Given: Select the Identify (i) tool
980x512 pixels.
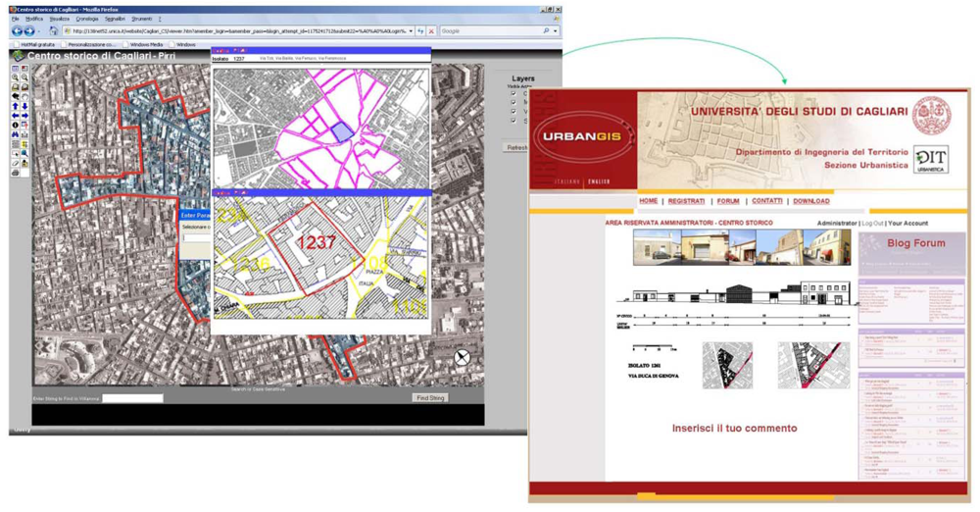Looking at the screenshot, I should coord(16,125).
